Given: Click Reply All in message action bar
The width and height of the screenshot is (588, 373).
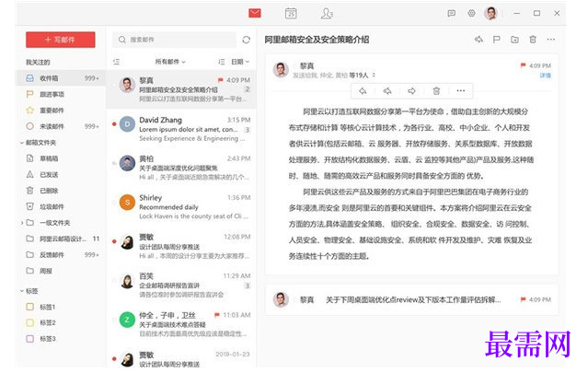Looking at the screenshot, I should coord(387,91).
